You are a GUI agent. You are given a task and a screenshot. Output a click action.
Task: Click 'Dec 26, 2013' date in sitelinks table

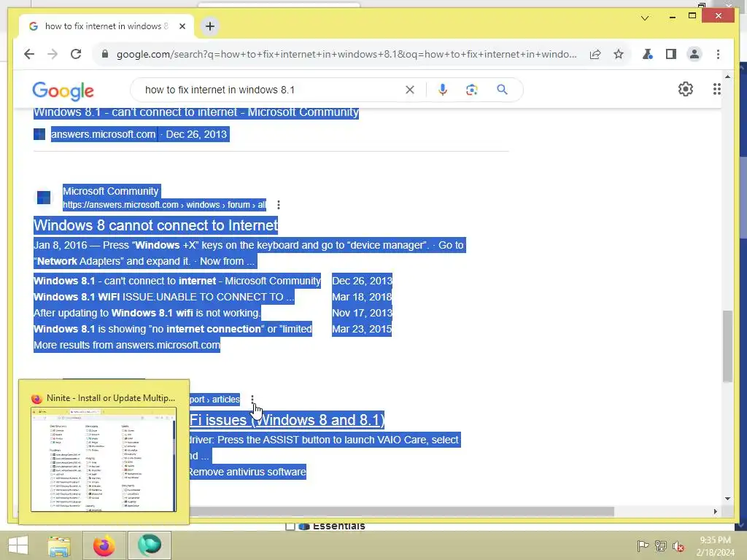pos(362,281)
